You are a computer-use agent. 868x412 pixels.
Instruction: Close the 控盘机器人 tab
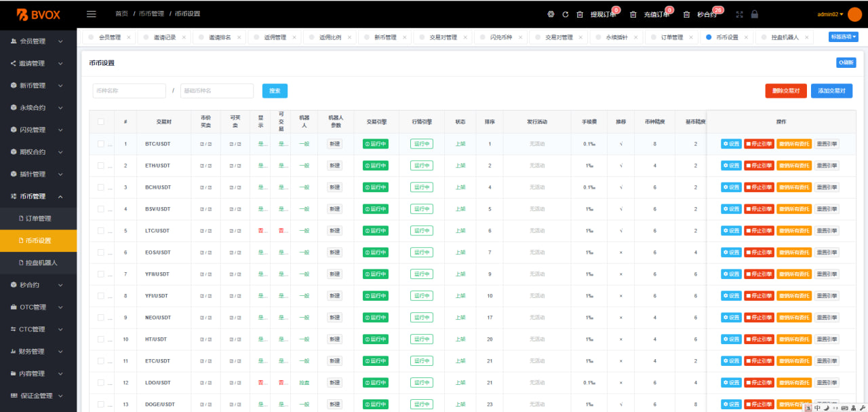[x=807, y=37]
